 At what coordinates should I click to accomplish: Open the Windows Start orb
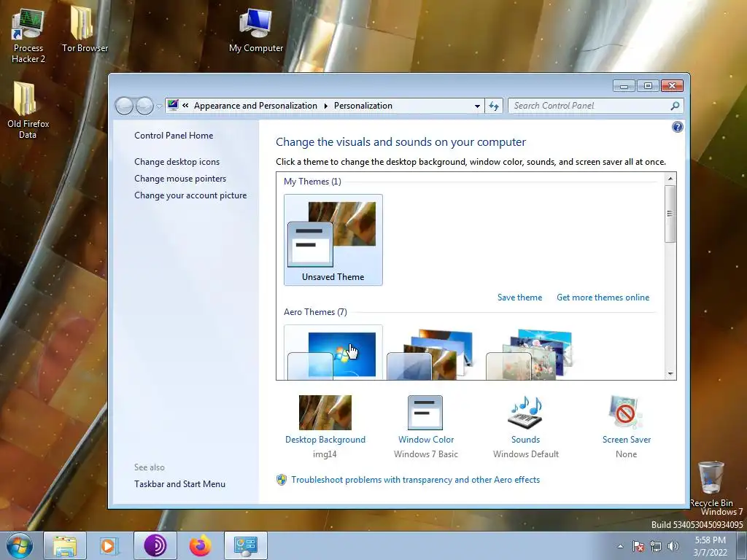tap(20, 545)
